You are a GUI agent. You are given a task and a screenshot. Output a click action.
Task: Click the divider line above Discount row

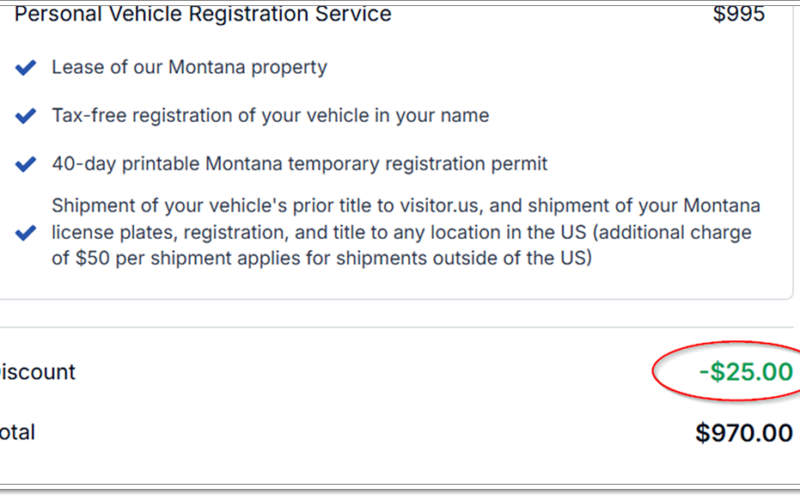[396, 327]
